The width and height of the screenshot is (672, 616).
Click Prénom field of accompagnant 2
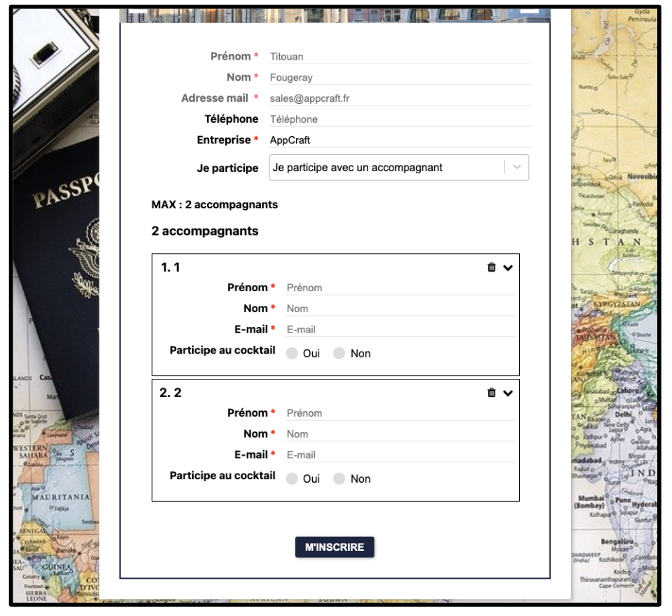pyautogui.click(x=400, y=413)
